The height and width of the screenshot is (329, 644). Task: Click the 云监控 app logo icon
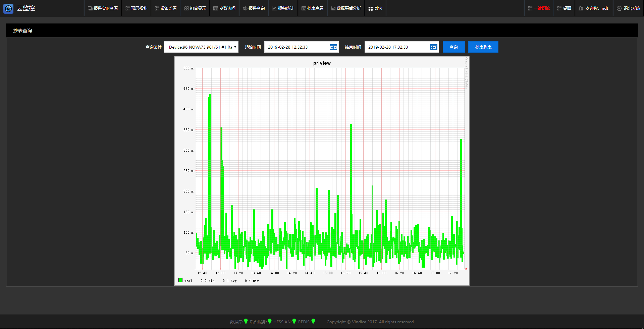8,8
